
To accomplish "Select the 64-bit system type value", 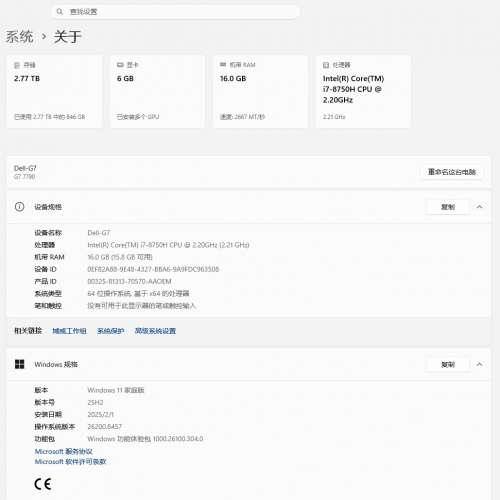I will point(138,293).
